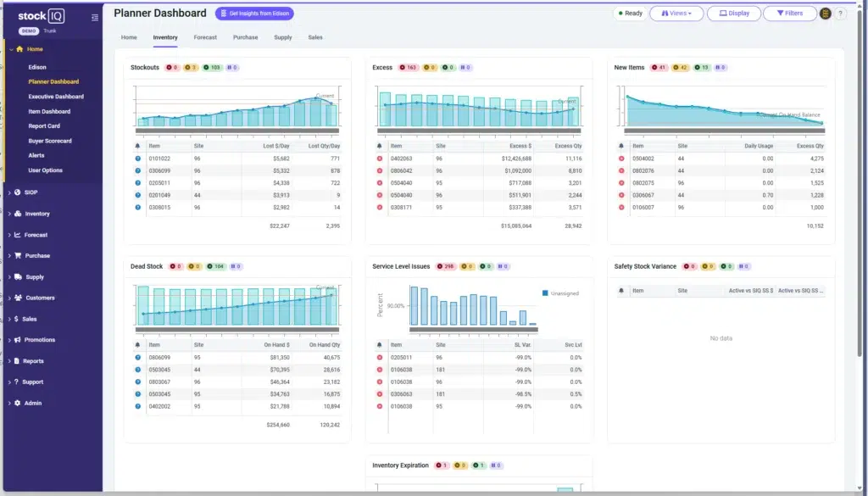
Task: Open Edison in the sidebar
Action: pos(37,67)
